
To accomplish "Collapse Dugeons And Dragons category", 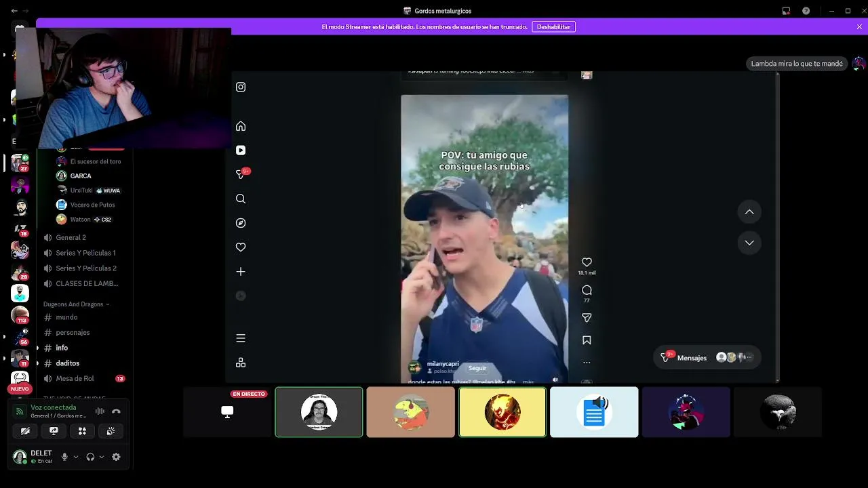I will [x=76, y=304].
